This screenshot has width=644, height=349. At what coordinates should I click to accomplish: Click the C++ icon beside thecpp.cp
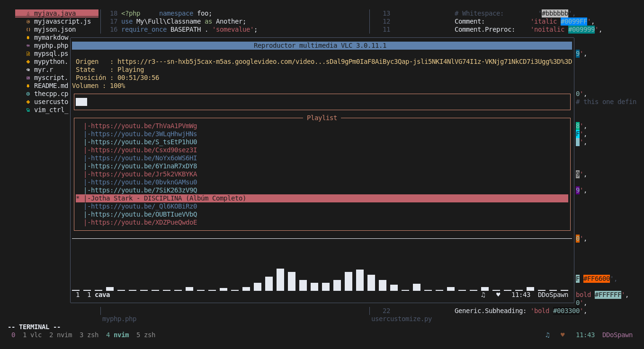click(28, 94)
